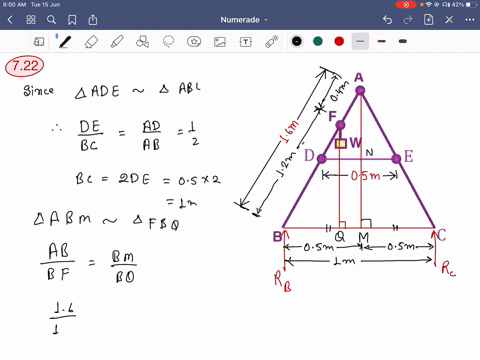The height and width of the screenshot is (360, 480).
Task: Open the Numerade title dropdown
Action: [x=244, y=20]
